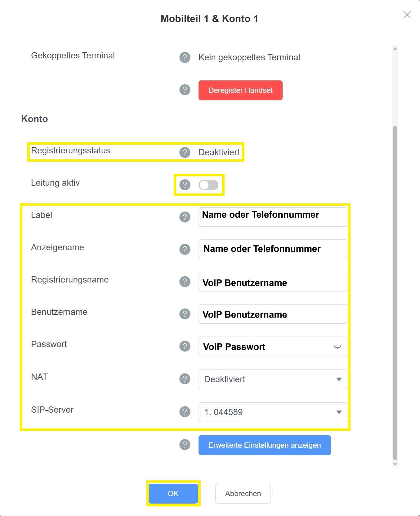This screenshot has width=420, height=516.
Task: Close the Mobilteil 1 & Konto 1 dialog
Action: coord(407,15)
